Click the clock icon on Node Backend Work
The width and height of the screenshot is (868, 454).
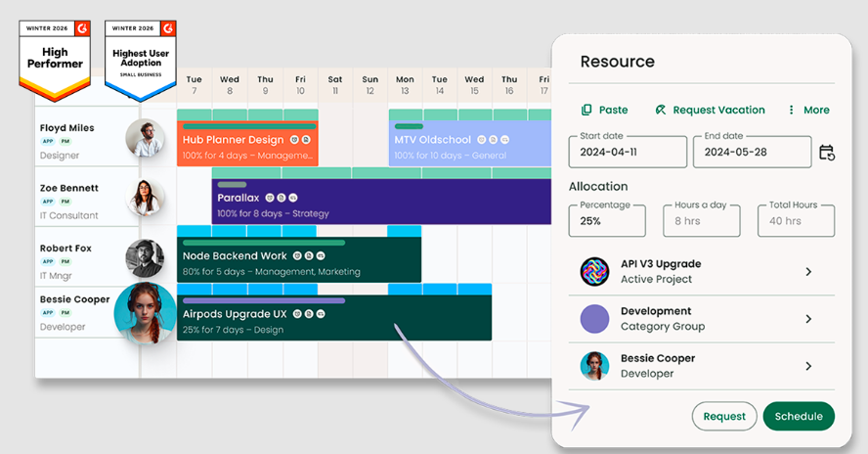click(297, 255)
